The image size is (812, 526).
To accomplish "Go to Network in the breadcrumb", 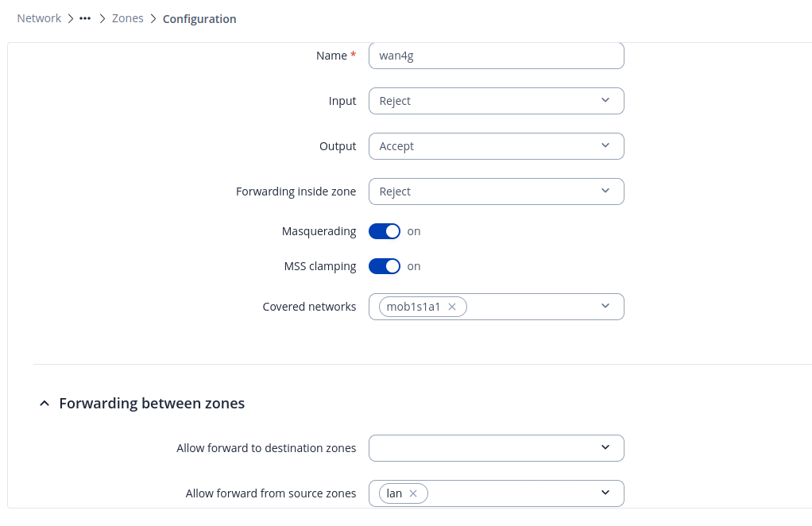I will tap(39, 18).
